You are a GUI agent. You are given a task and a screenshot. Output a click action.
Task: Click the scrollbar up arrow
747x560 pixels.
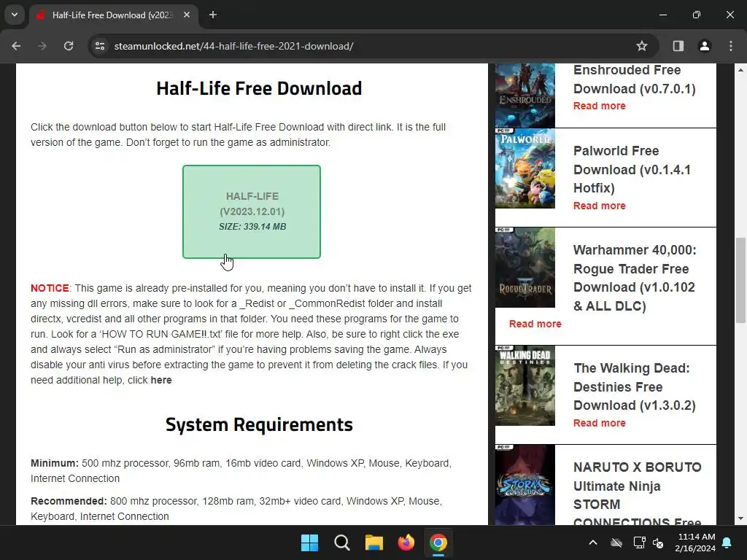740,70
